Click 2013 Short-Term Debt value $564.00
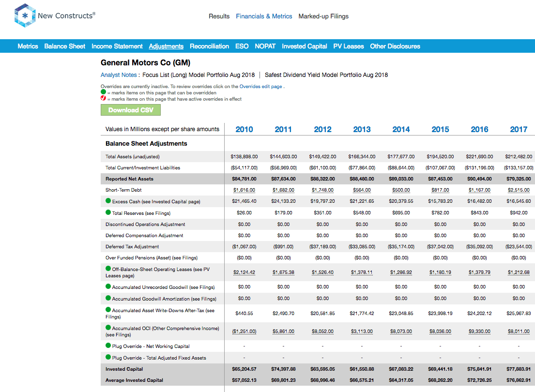535x392 pixels. [x=362, y=190]
